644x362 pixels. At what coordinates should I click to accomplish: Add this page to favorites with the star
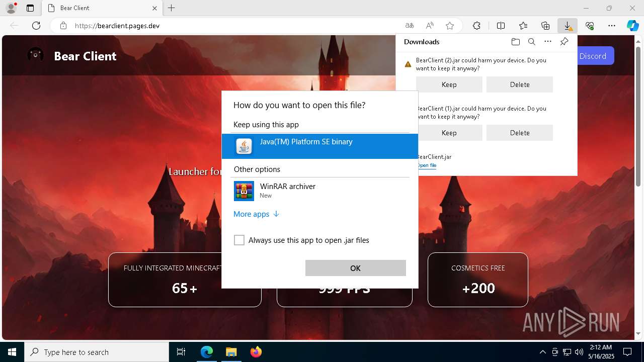tap(450, 26)
